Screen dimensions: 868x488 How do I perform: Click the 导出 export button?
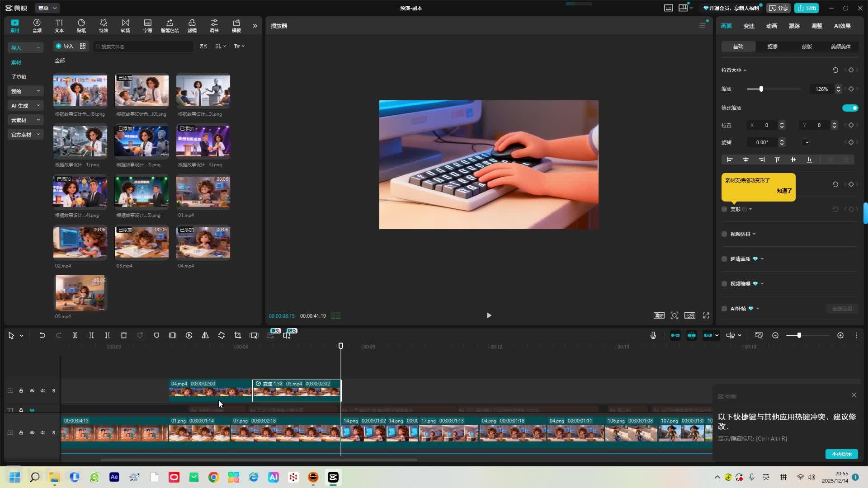[x=807, y=8]
